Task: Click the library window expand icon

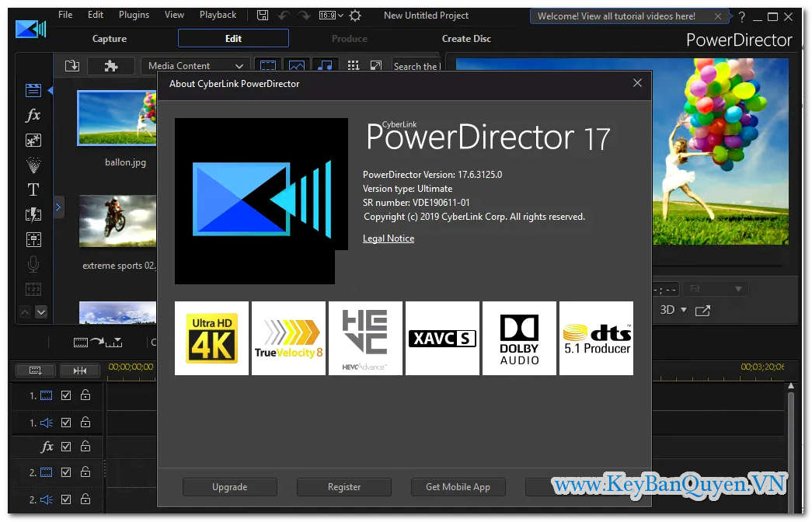Action: pos(376,66)
